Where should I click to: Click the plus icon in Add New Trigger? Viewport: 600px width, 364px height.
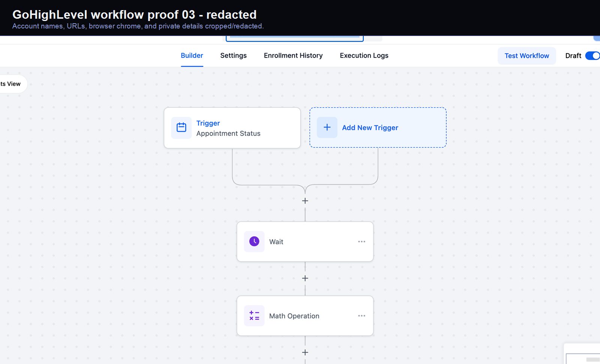[x=327, y=127]
